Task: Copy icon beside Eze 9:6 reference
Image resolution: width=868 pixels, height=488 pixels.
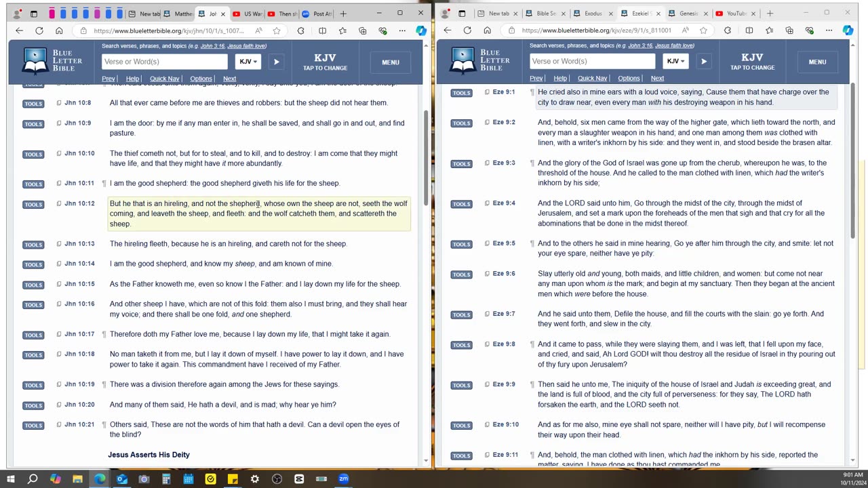Action: [x=487, y=274]
